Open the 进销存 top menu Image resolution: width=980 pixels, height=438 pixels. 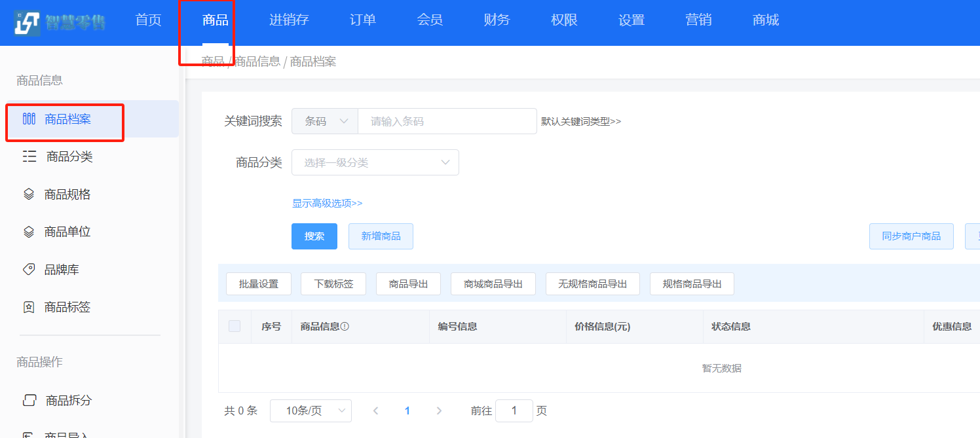click(289, 20)
